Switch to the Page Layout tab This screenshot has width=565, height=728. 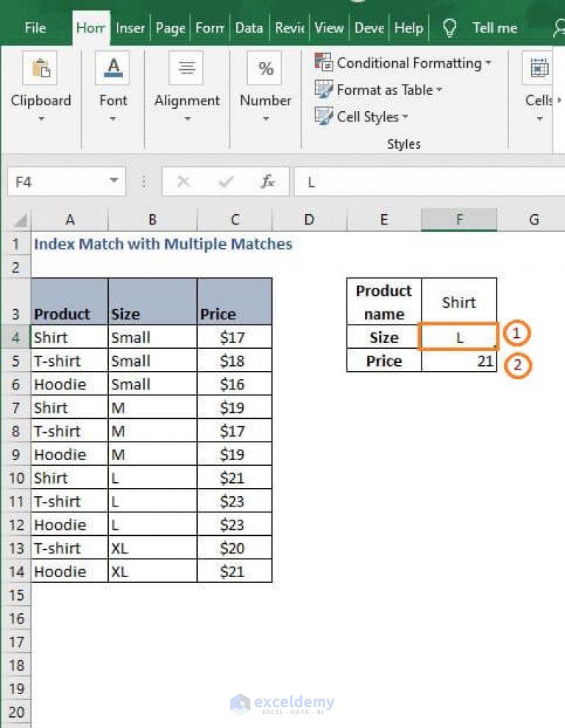tap(170, 28)
